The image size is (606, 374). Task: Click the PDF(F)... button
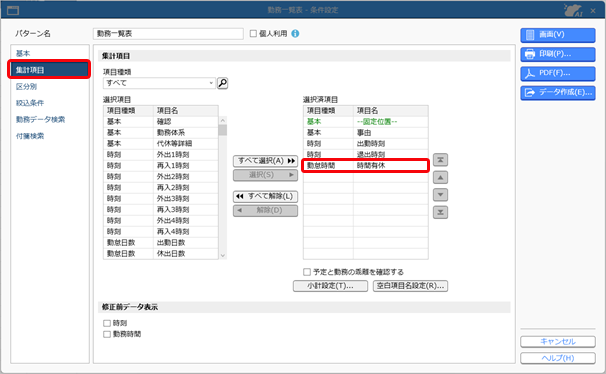(x=558, y=73)
